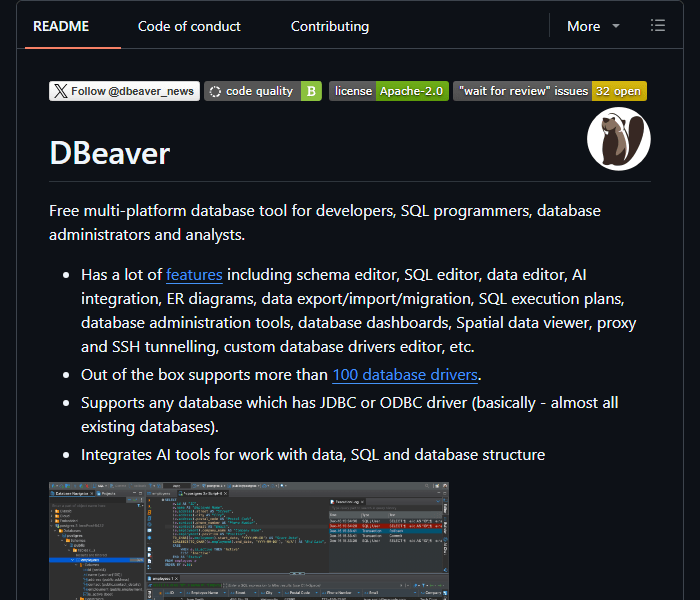The image size is (700, 600).
Task: Click the X logo in Follow badge
Action: pyautogui.click(x=61, y=91)
